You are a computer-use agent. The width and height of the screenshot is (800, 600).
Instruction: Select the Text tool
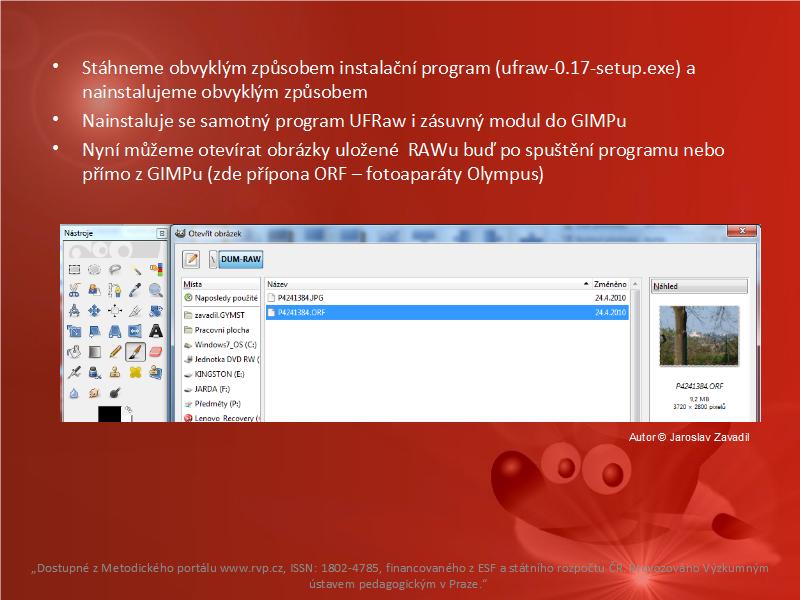coord(156,331)
